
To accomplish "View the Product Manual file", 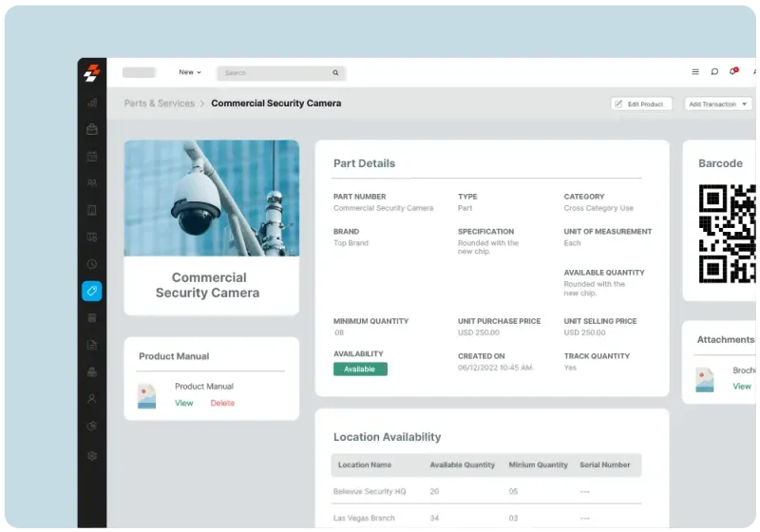I will (x=184, y=403).
